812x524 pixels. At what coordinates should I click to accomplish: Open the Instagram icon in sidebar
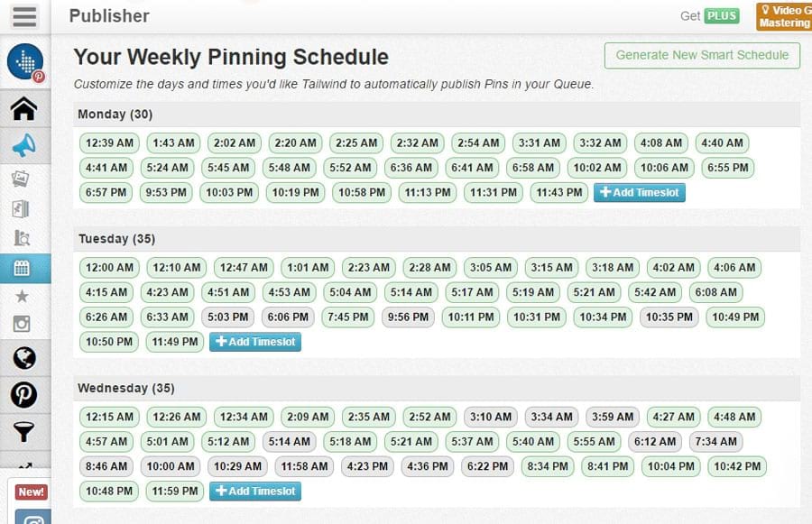(x=23, y=325)
